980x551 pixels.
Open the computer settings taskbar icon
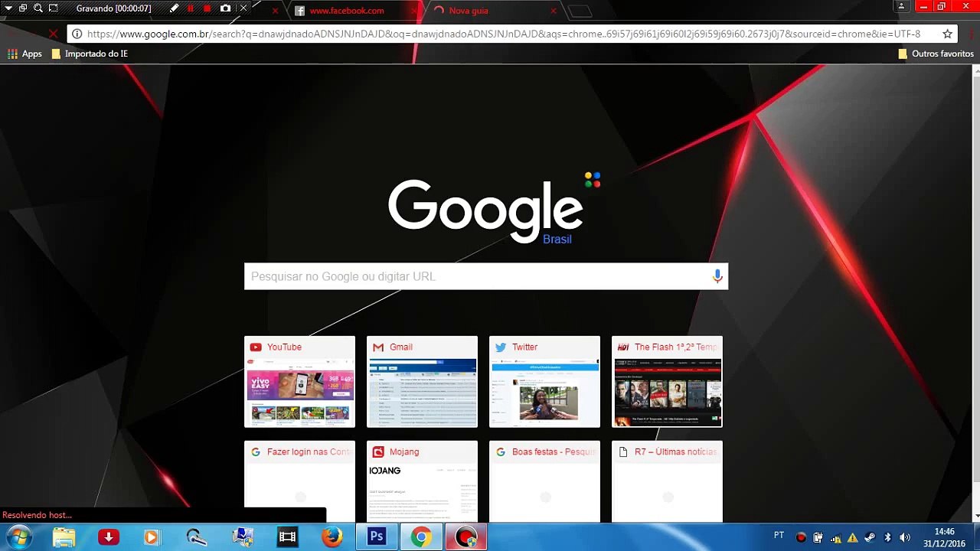point(243,537)
